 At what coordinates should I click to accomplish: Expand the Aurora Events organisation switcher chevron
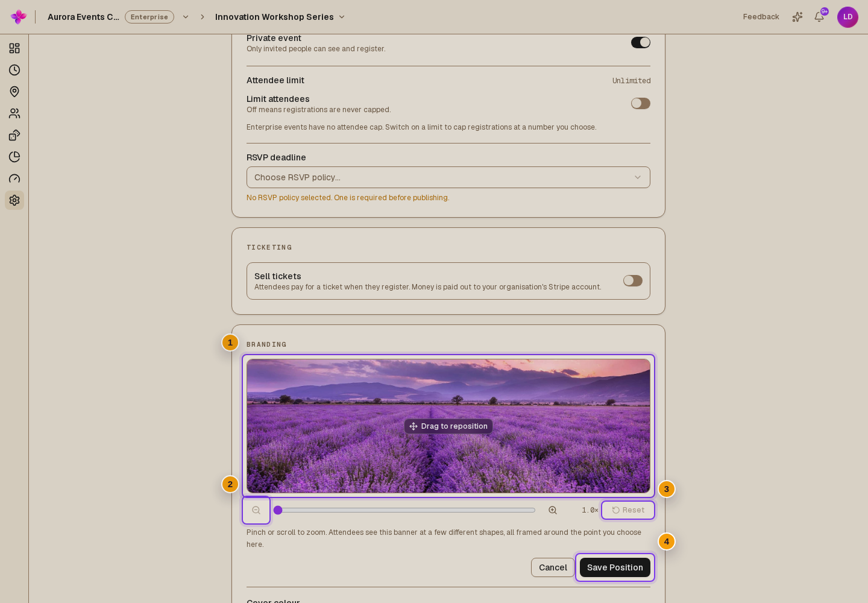point(186,17)
